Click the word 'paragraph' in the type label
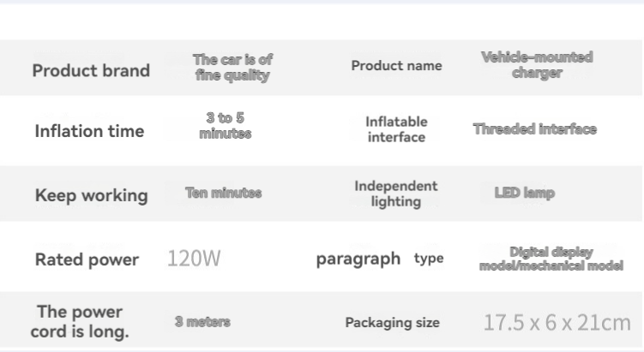This screenshot has height=352, width=644. click(x=358, y=260)
